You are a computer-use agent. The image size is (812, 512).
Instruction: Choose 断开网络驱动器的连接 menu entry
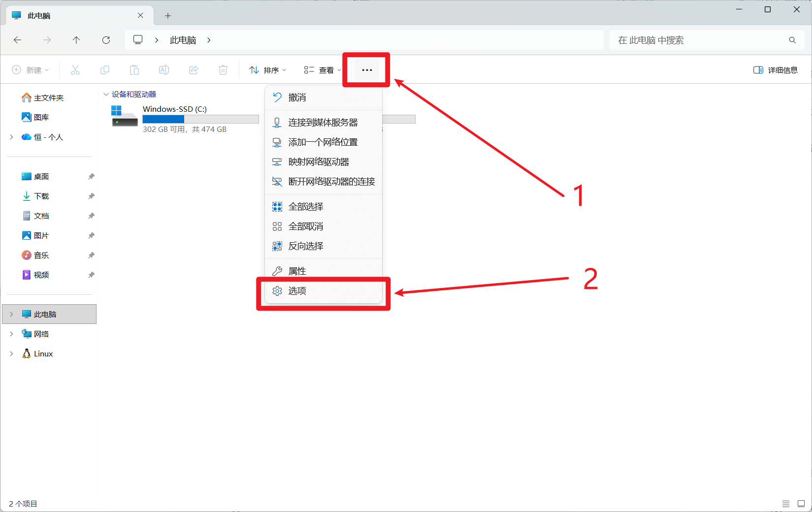(324, 181)
